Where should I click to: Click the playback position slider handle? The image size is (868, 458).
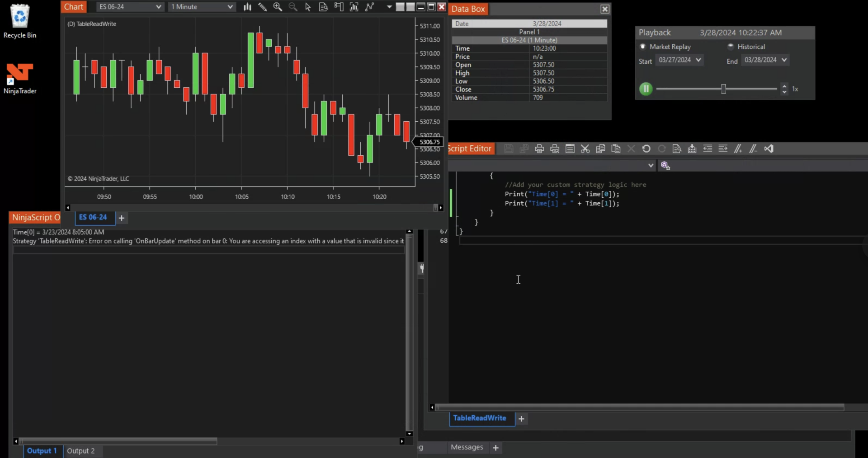coord(723,89)
